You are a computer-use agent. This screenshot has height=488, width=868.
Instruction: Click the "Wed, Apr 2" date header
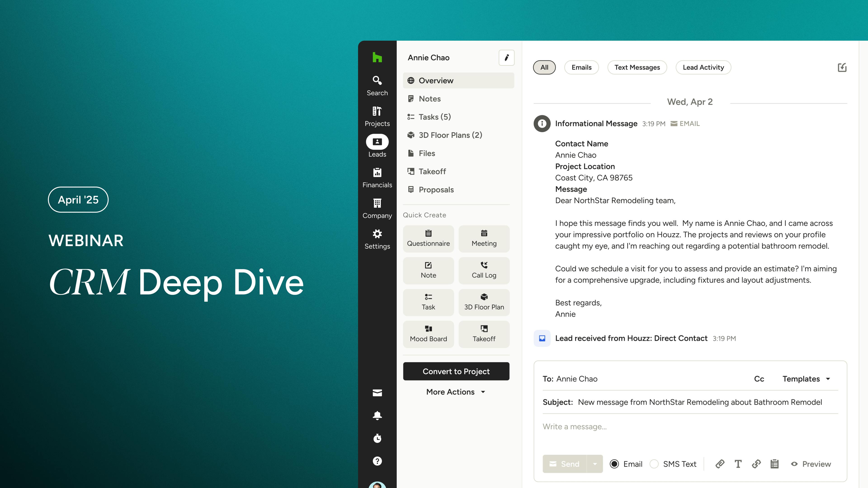(x=690, y=102)
